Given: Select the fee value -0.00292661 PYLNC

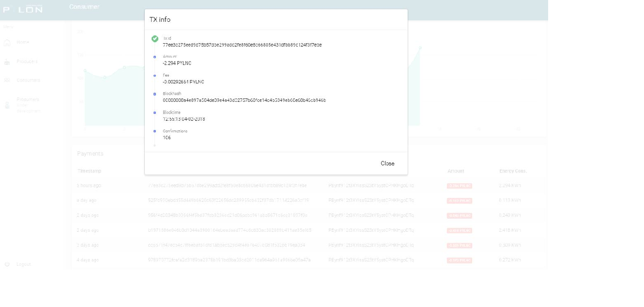Looking at the screenshot, I should pos(184,82).
